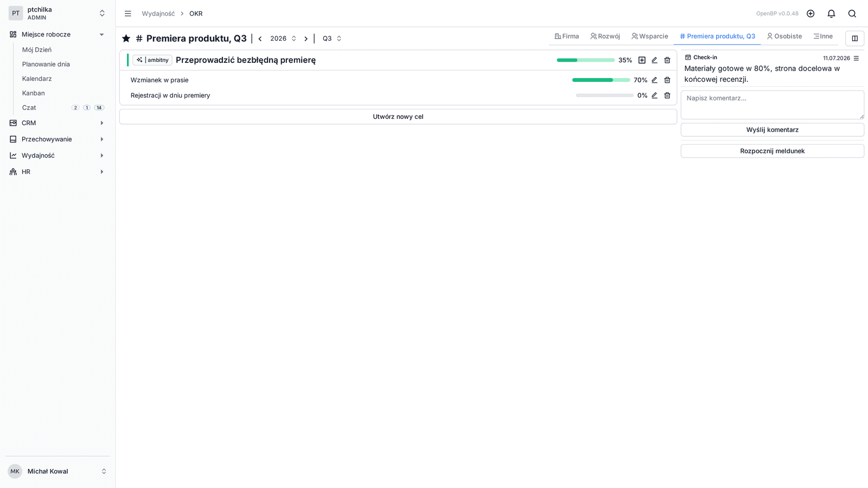Open Michał Kowal user menu
Screen dimensions: 868x488
(57, 471)
